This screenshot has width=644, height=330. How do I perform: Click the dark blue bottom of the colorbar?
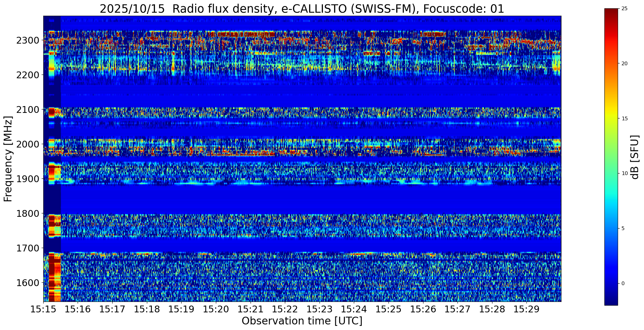pos(611,300)
